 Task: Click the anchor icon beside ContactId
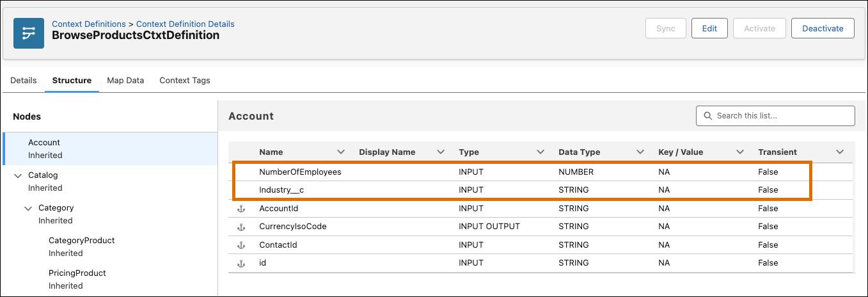pyautogui.click(x=241, y=245)
